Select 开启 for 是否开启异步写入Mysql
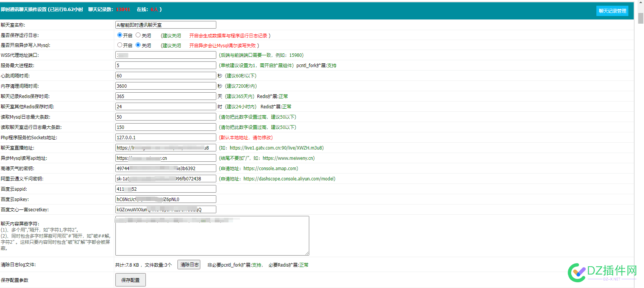This screenshot has height=288, width=644. [120, 45]
